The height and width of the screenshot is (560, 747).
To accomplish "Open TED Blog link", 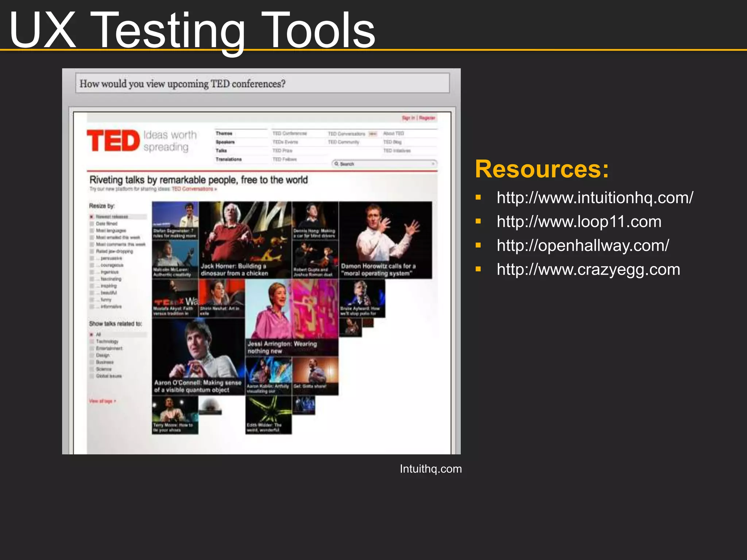I will pos(392,142).
